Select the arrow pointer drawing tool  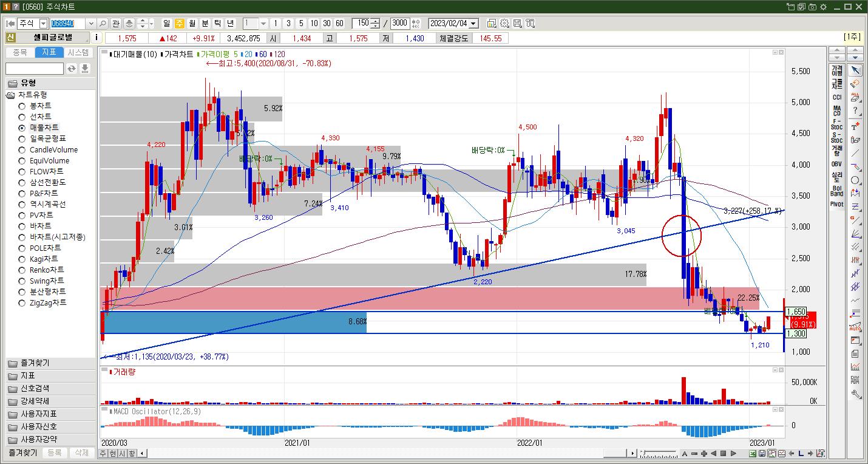point(855,70)
